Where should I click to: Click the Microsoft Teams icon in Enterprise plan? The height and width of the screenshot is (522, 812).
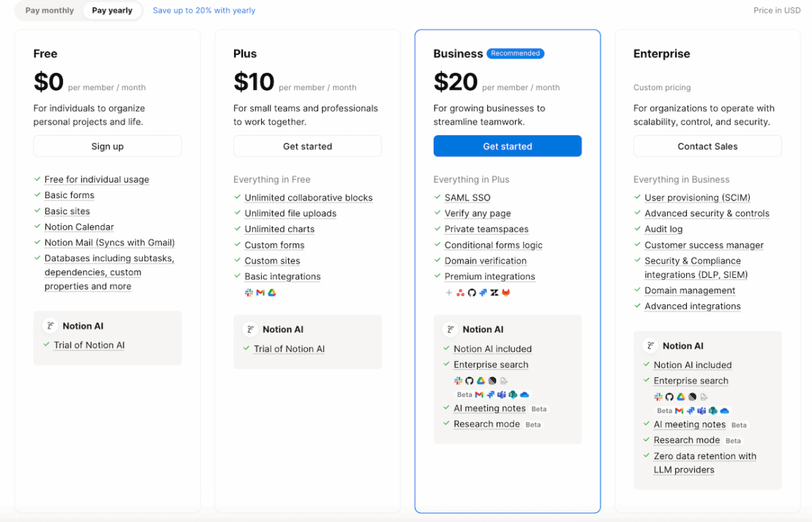pos(702,410)
